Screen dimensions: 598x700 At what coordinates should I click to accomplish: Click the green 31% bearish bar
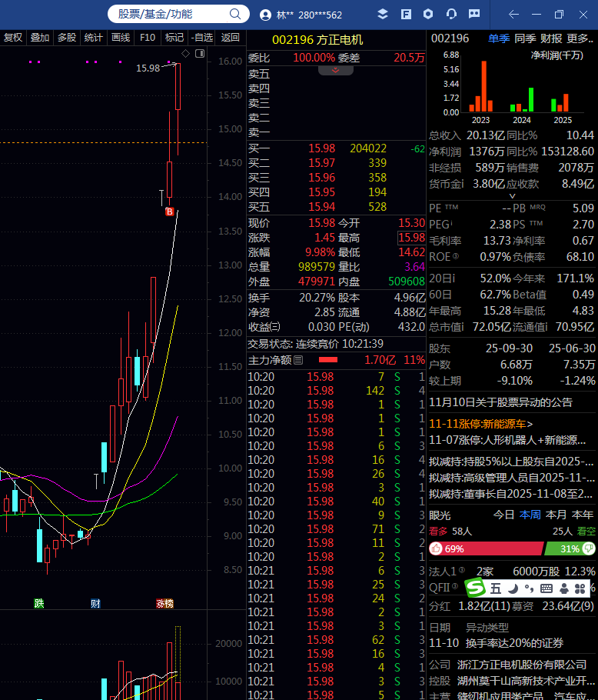coord(570,548)
